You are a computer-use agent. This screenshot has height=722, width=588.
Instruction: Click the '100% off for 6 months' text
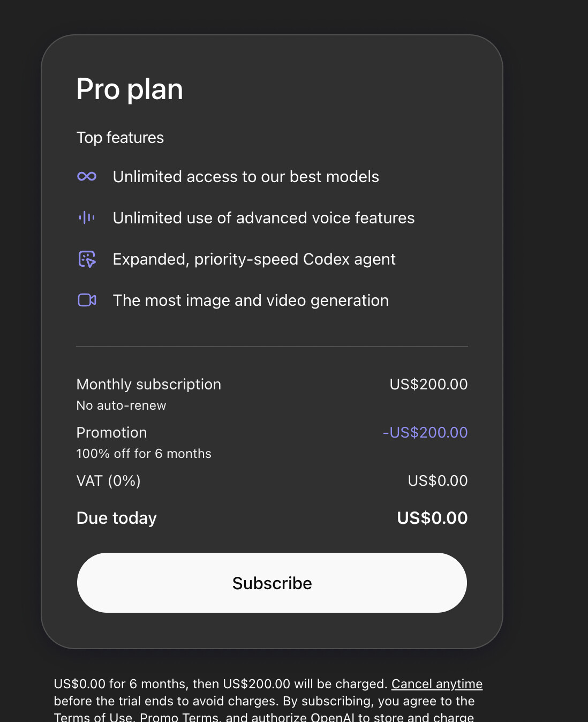(144, 454)
